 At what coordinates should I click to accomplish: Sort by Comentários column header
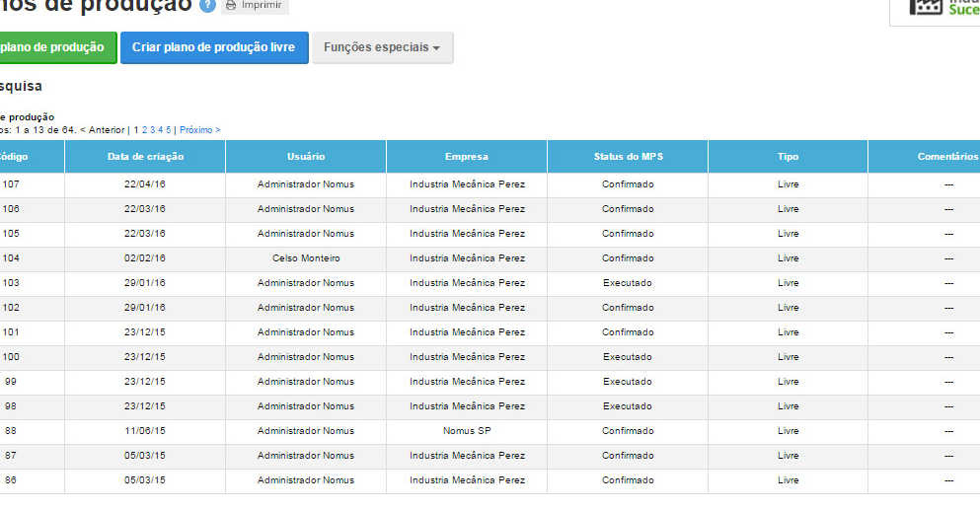(x=925, y=156)
